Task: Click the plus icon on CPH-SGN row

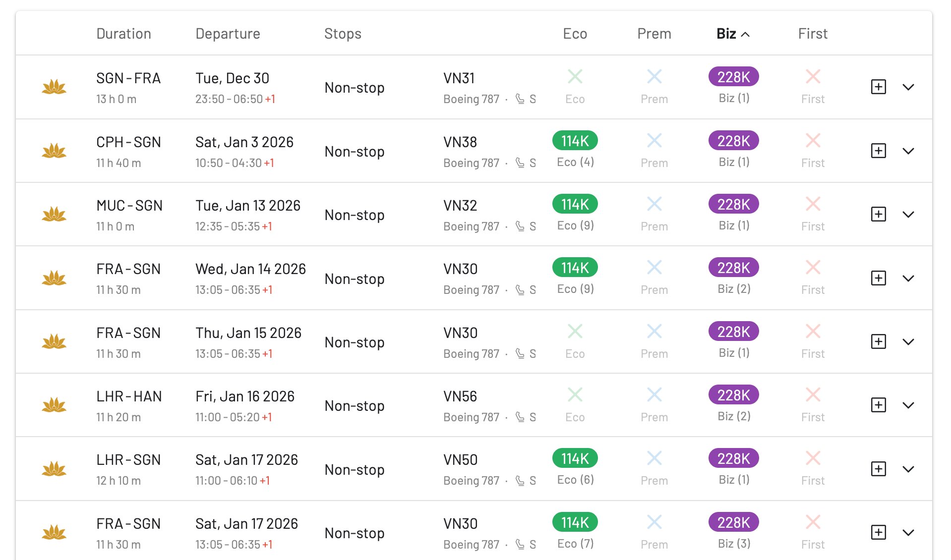Action: [878, 151]
